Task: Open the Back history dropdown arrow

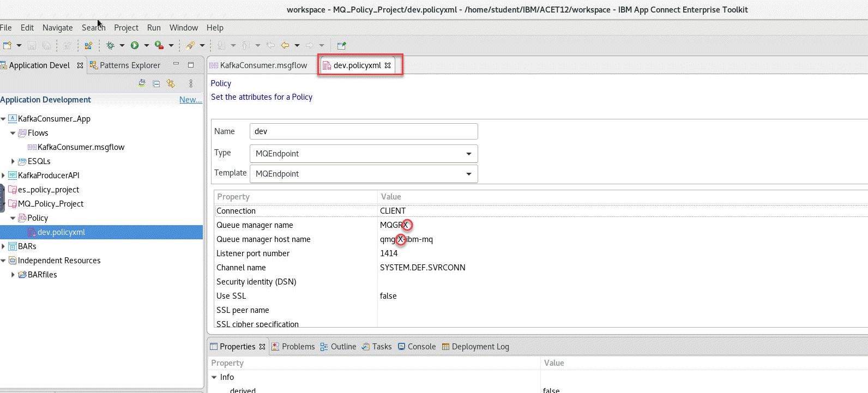Action: (297, 45)
